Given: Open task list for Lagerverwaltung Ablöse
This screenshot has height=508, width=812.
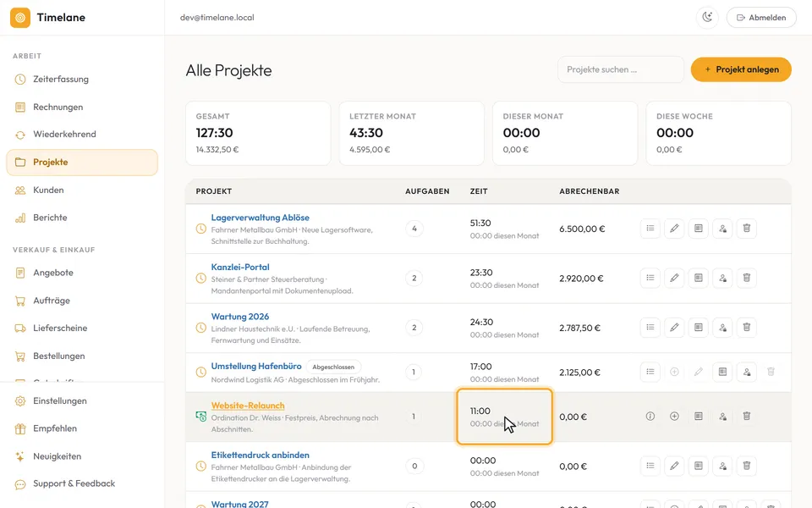Looking at the screenshot, I should pyautogui.click(x=650, y=229).
